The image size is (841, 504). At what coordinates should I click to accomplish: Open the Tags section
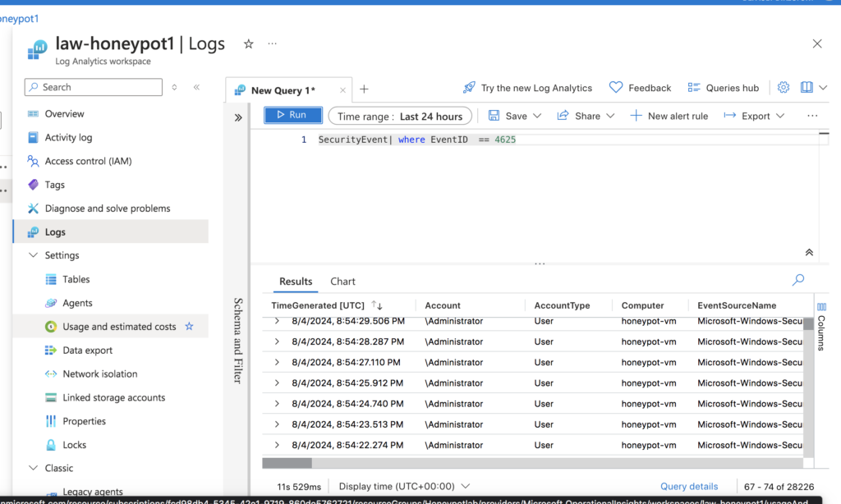tap(55, 185)
